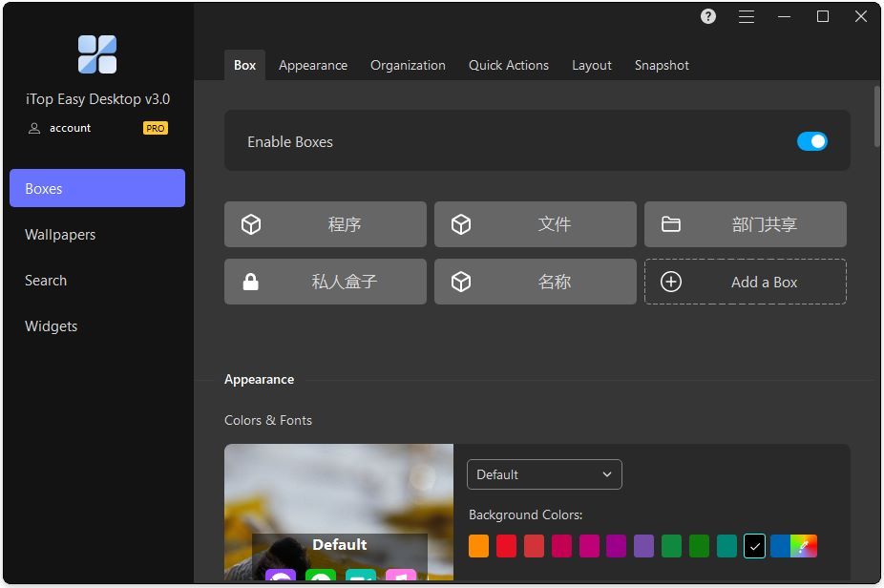Open the hamburger menu in title bar

747,16
